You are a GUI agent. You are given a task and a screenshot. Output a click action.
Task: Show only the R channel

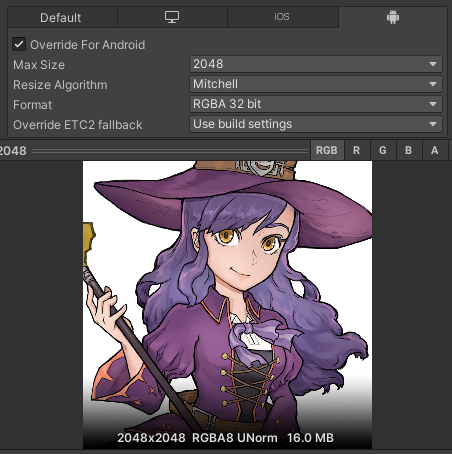click(357, 150)
